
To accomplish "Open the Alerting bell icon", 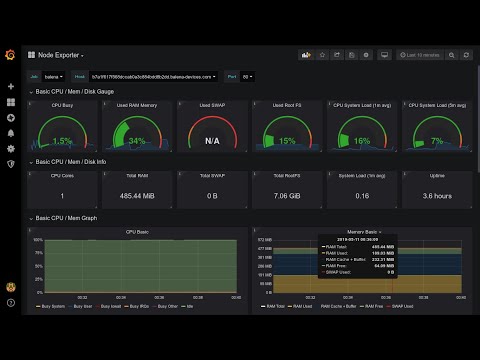I will coord(11,133).
